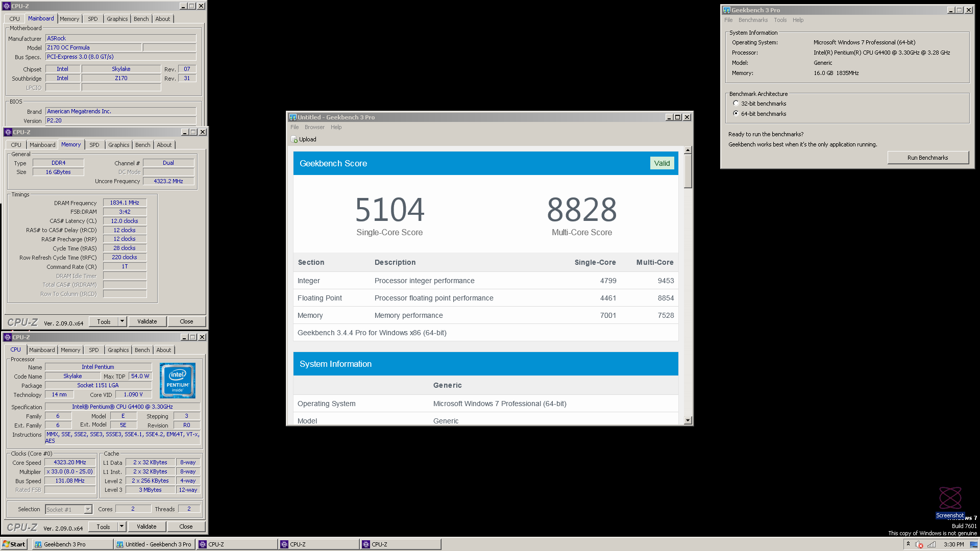Viewport: 980px width, 551px height.
Task: Show hidden icons in system tray
Action: tap(908, 544)
